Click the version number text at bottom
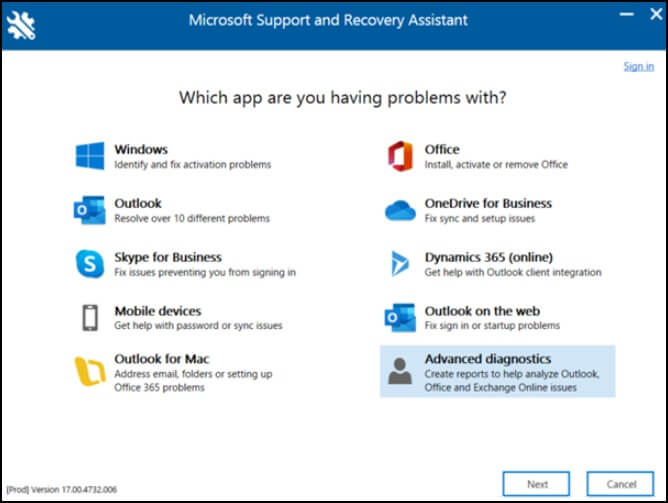Viewport: 668px width, 503px height. pos(62,489)
